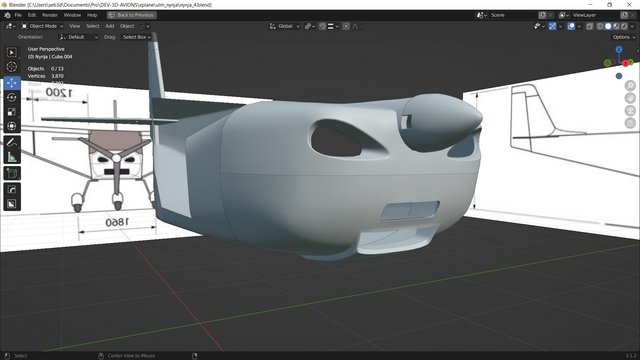Click the Blender version number in status bar
This screenshot has width=640, height=360.
tap(631, 356)
